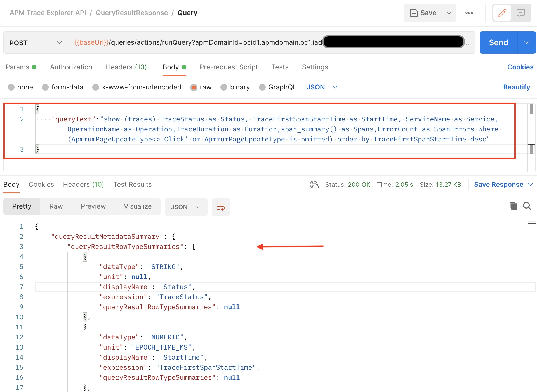Image resolution: width=537 pixels, height=392 pixels.
Task: Click the pencil edit mode icon
Action: [x=502, y=13]
